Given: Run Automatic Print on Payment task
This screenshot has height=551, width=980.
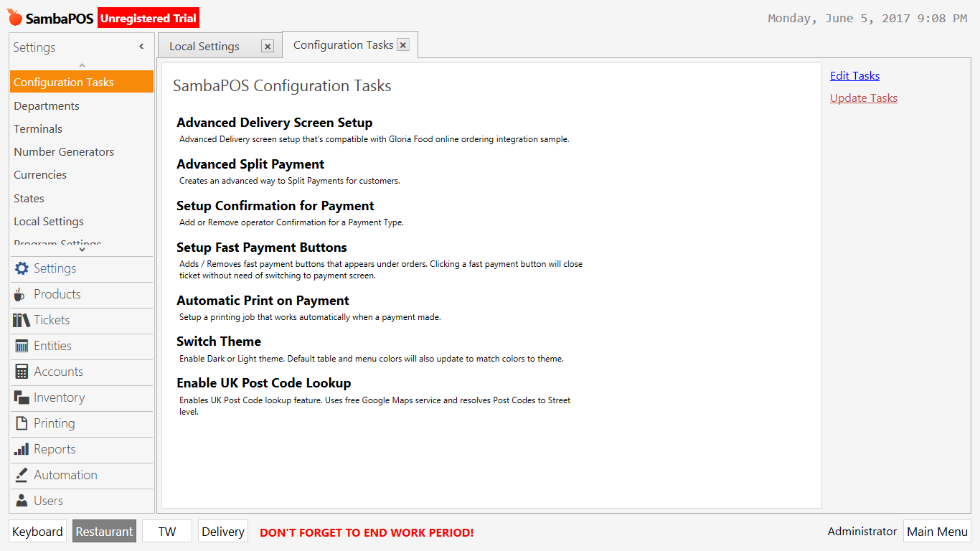Looking at the screenshot, I should 263,301.
